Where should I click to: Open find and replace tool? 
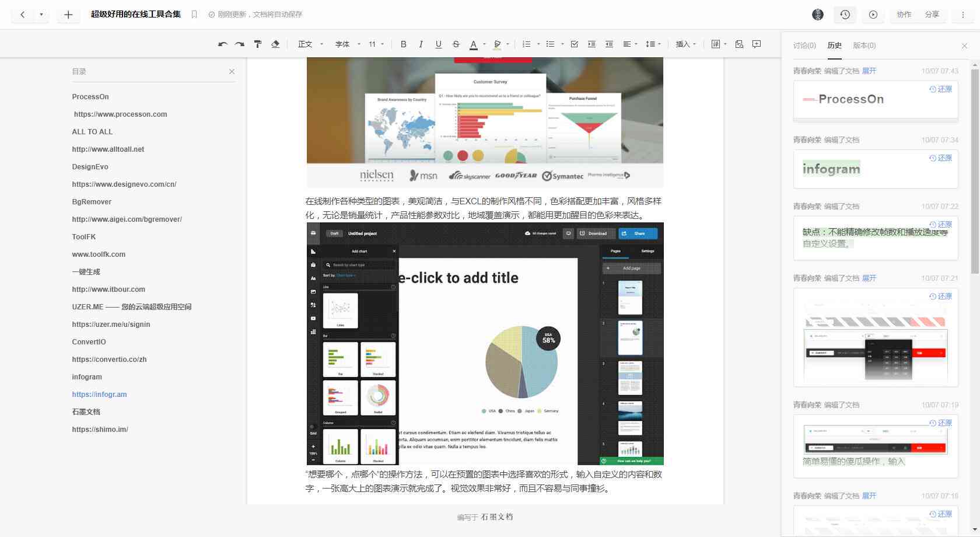739,44
